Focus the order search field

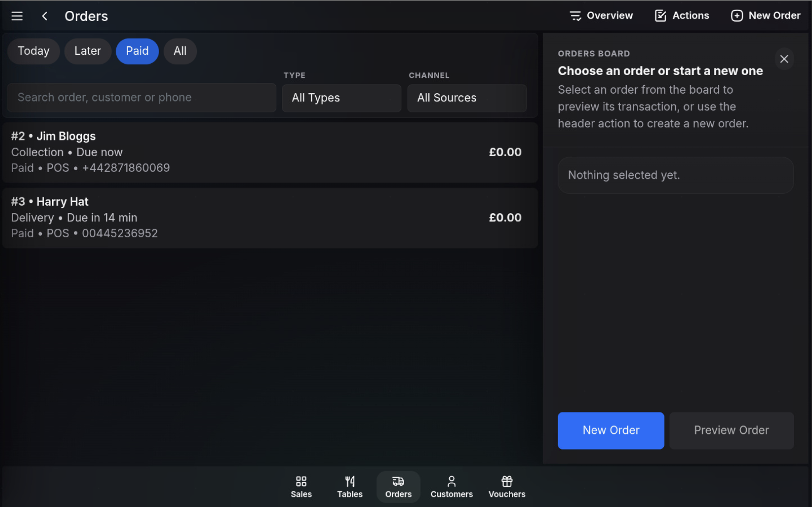pos(142,97)
